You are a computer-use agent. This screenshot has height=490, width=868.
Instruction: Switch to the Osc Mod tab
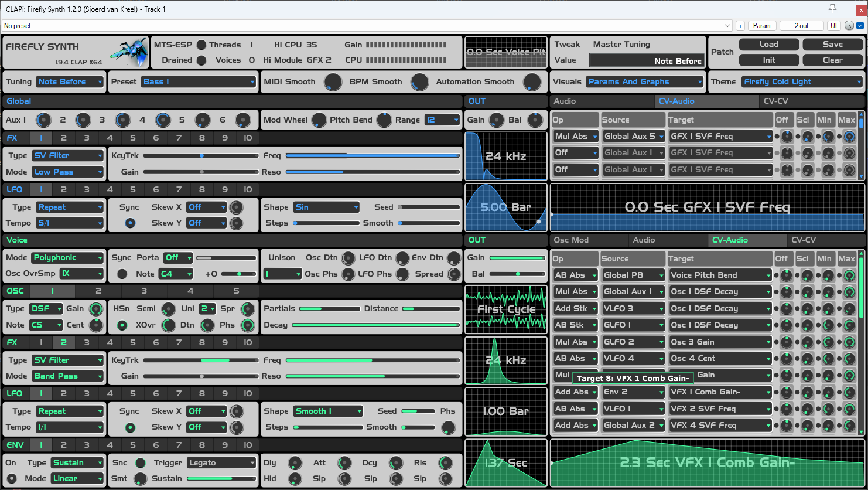pyautogui.click(x=589, y=240)
